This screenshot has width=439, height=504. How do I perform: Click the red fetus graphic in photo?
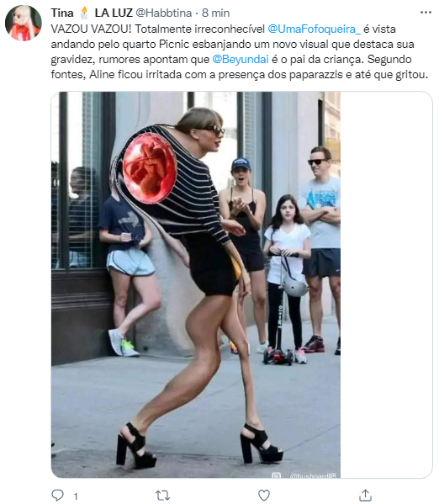pyautogui.click(x=150, y=168)
